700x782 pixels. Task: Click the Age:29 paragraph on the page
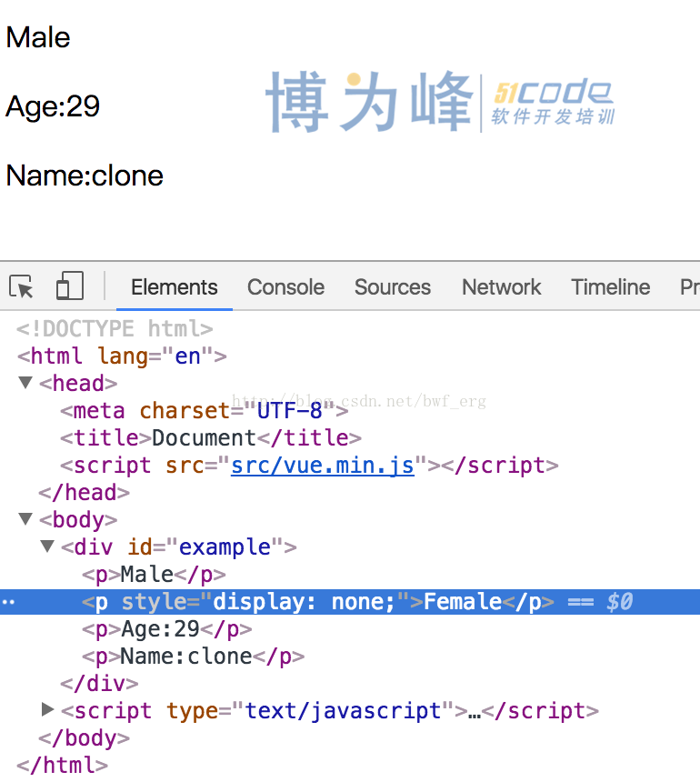[x=53, y=106]
